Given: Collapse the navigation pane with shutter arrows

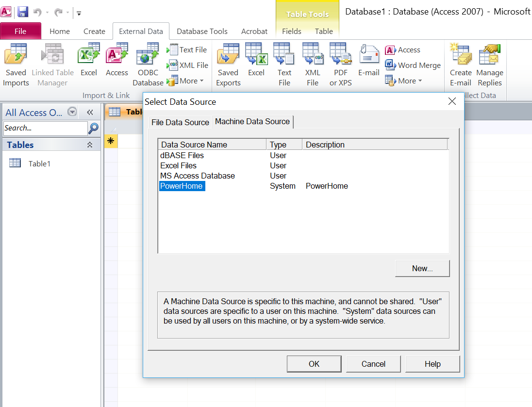Looking at the screenshot, I should 90,112.
